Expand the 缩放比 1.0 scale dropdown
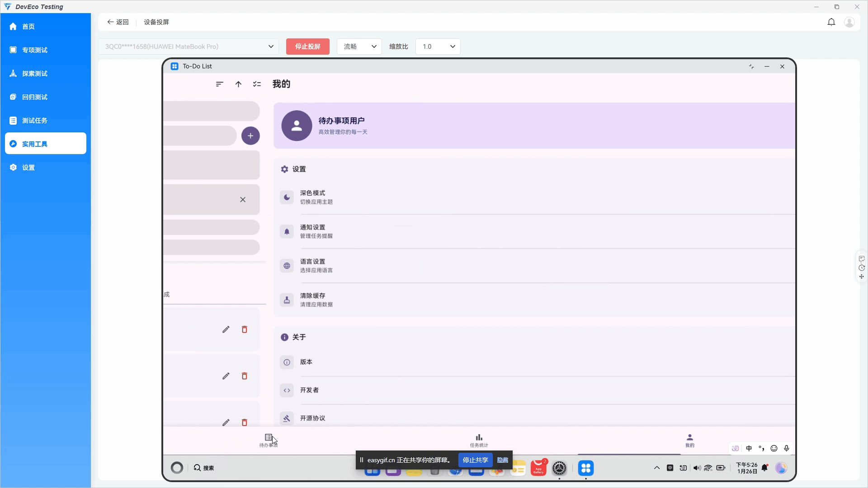868x488 pixels. 438,47
